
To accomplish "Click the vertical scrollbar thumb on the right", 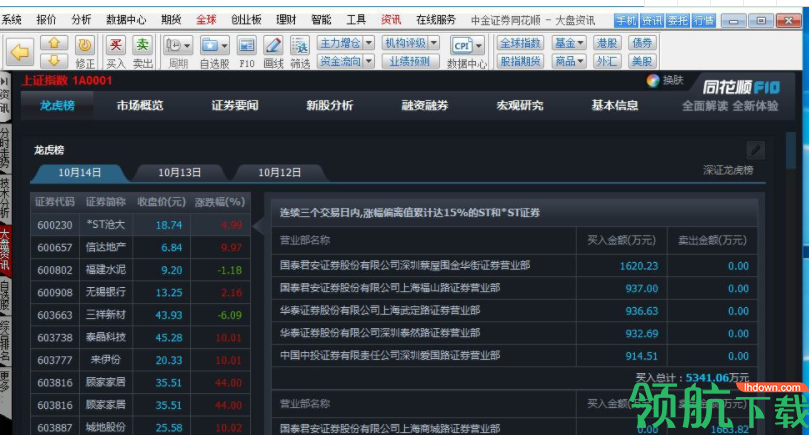I will [790, 150].
